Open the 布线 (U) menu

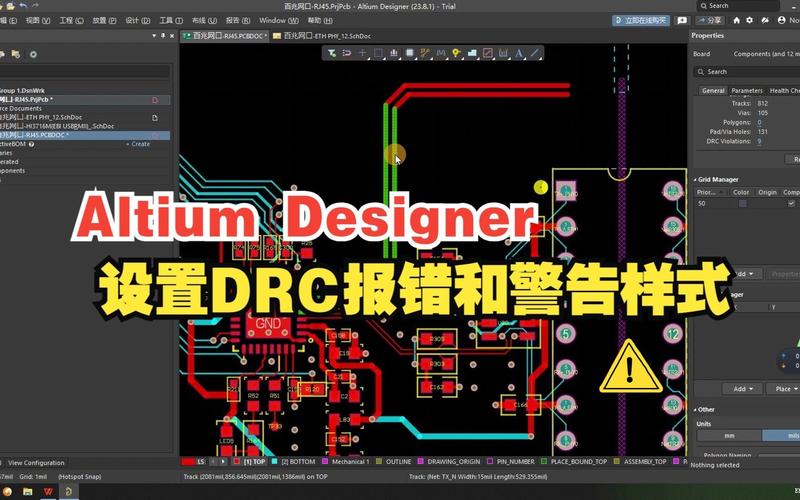point(204,20)
